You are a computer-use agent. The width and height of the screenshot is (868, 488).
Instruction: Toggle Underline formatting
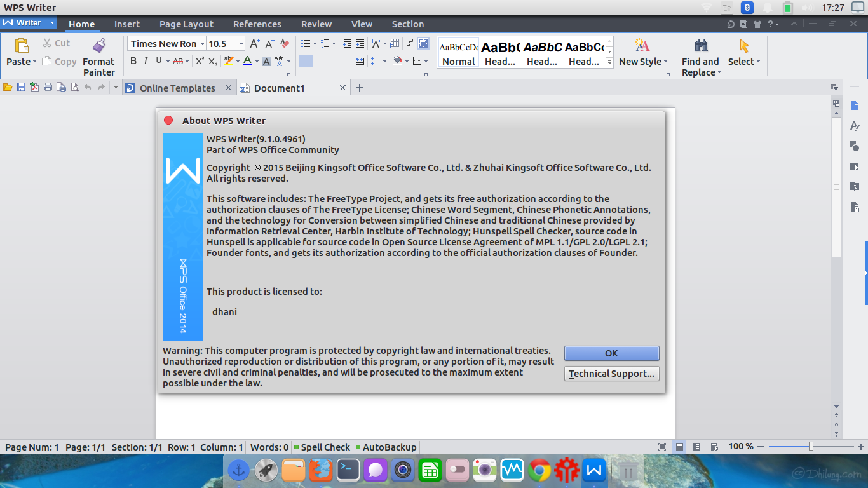(x=158, y=61)
